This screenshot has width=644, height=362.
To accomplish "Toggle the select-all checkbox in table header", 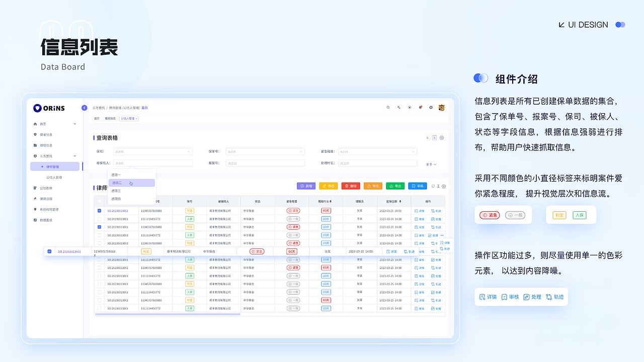I will click(100, 201).
